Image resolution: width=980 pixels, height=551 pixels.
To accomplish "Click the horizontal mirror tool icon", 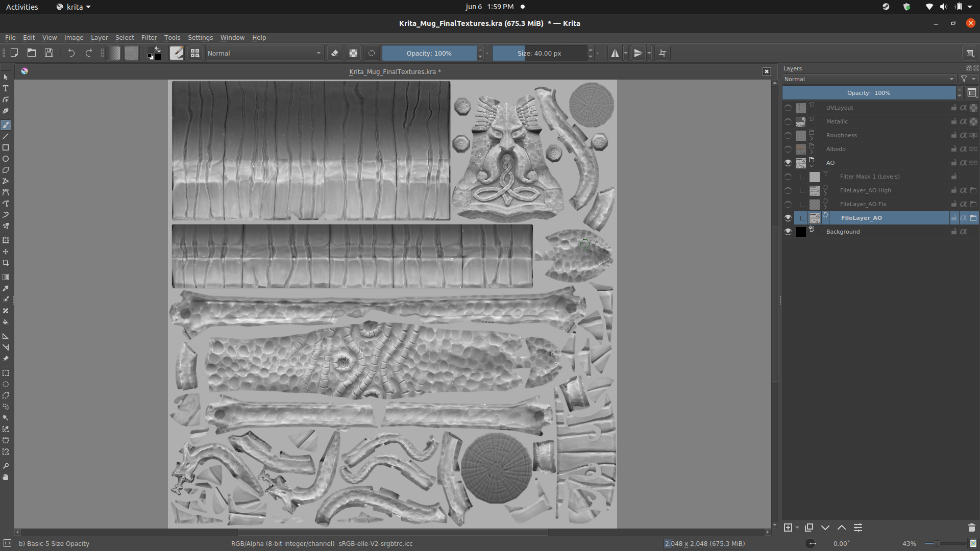I will tap(615, 53).
